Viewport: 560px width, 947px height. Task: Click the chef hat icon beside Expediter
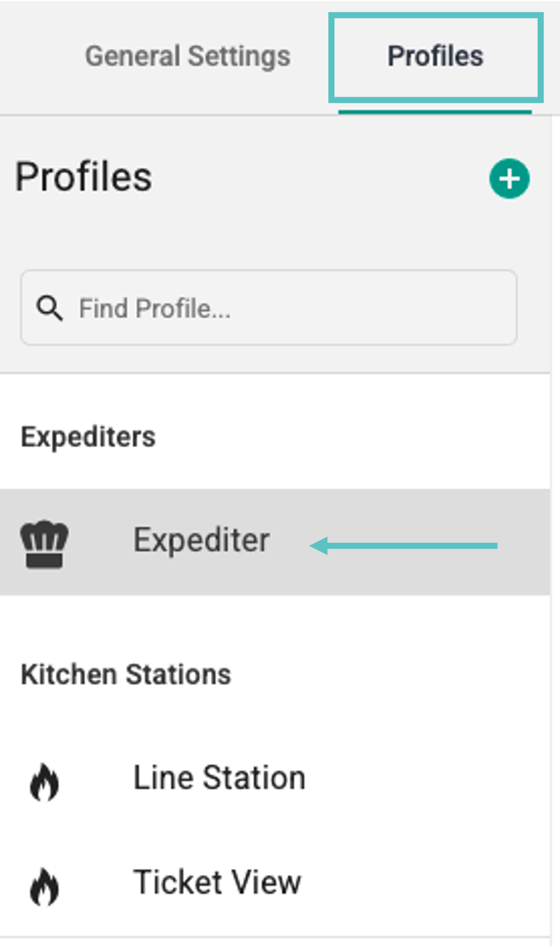[44, 544]
